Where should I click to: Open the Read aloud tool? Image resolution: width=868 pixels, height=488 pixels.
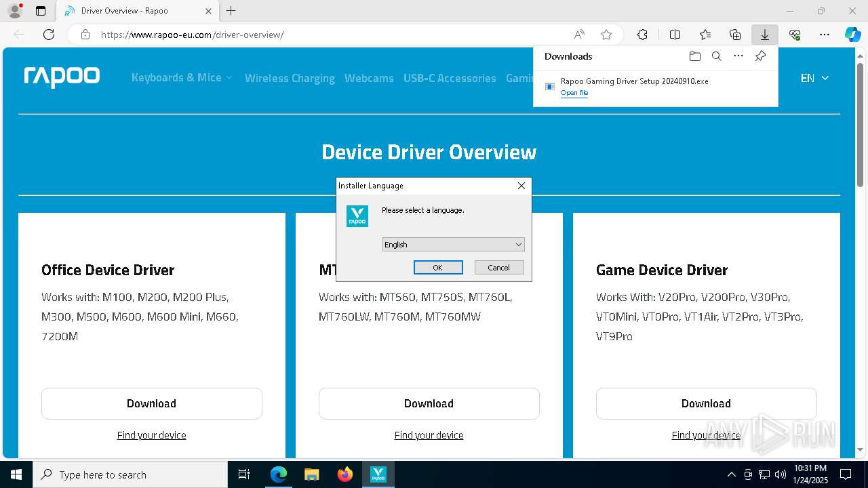579,35
